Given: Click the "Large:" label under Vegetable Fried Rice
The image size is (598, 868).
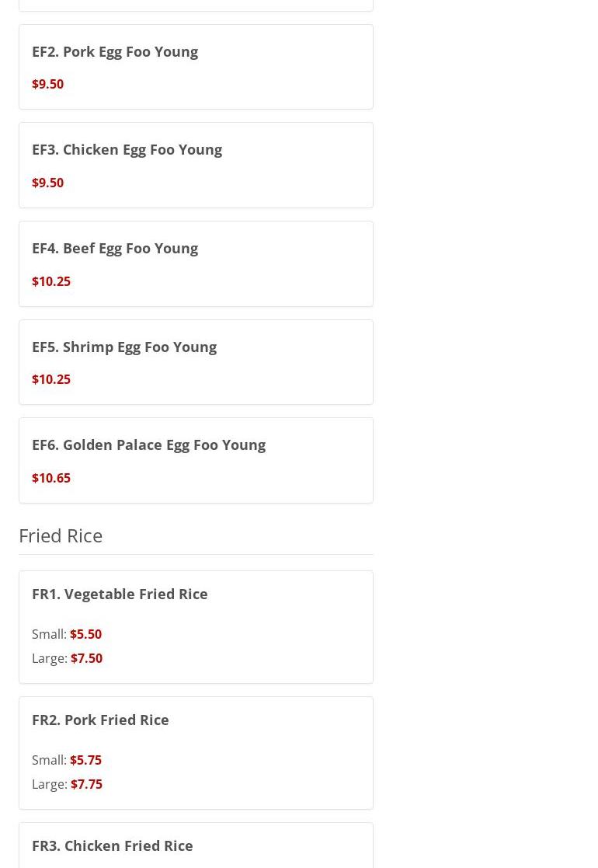Looking at the screenshot, I should tap(49, 658).
